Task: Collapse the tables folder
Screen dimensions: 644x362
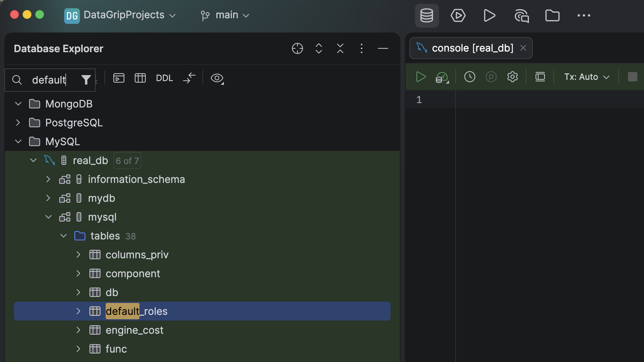Action: pyautogui.click(x=64, y=236)
